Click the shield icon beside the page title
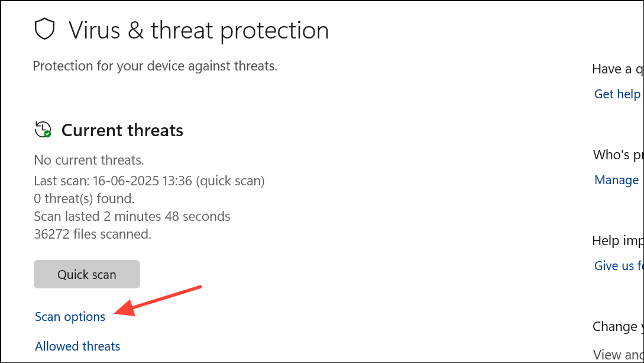Screen dimensions: 644x363 click(45, 29)
